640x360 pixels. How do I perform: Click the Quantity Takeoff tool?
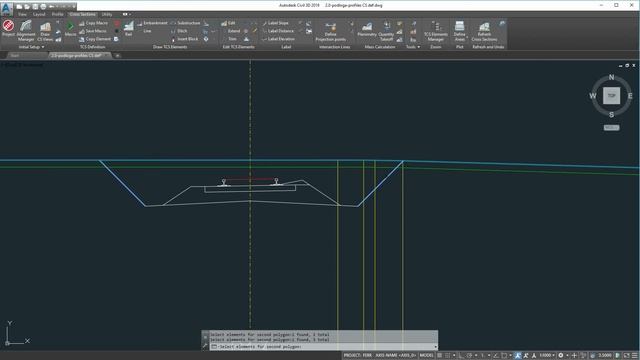pyautogui.click(x=386, y=31)
